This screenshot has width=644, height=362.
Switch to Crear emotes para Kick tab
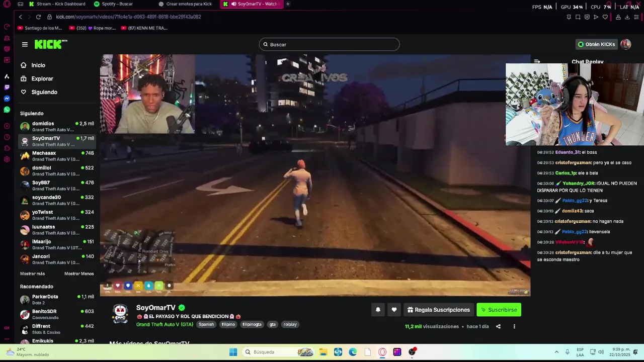click(x=185, y=4)
